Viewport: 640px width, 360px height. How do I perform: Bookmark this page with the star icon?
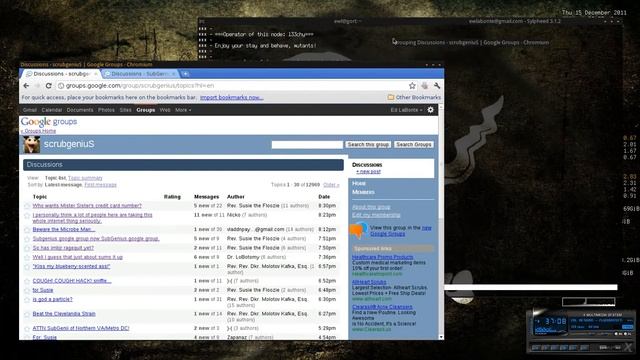[412, 86]
